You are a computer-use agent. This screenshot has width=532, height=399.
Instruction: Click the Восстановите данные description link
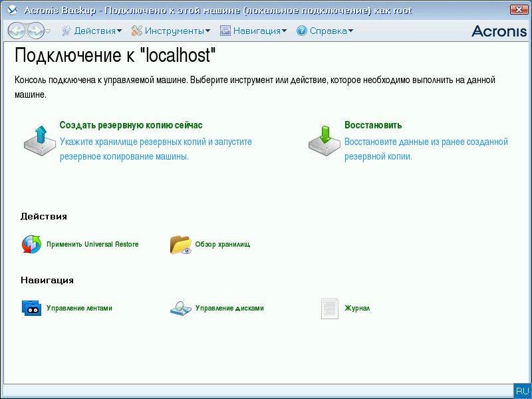(426, 149)
